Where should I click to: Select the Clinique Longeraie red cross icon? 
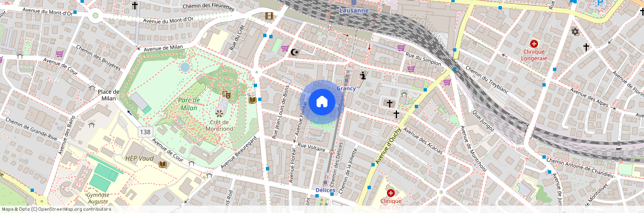[x=534, y=43]
